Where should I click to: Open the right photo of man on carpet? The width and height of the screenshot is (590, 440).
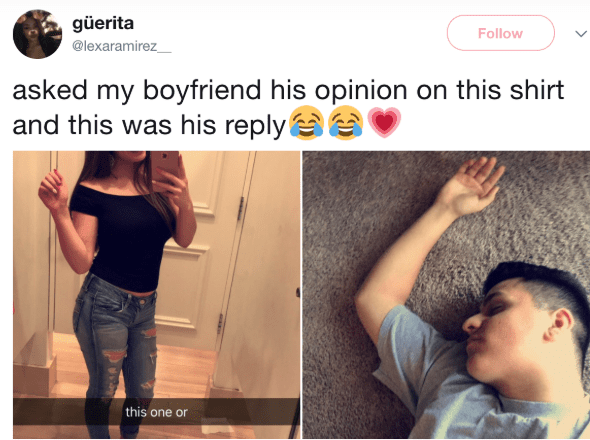[446, 295]
